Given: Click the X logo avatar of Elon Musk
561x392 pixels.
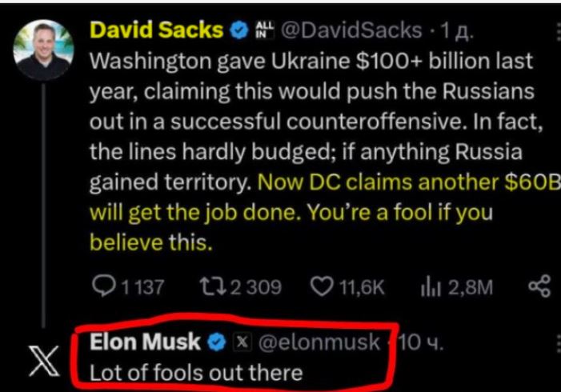Looking at the screenshot, I should point(44,361).
